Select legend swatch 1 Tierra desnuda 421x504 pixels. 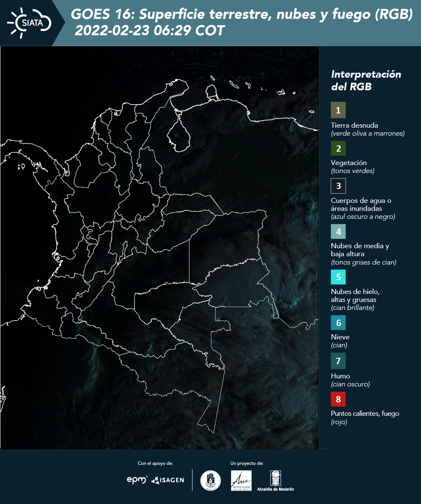338,110
